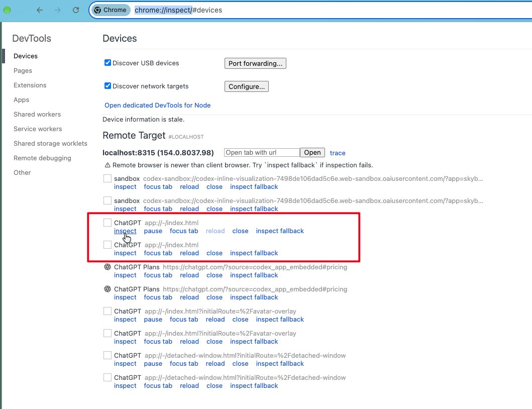Screen dimensions: 532x409
Task: Click inspect in the first sandbox row
Action: coord(125,187)
